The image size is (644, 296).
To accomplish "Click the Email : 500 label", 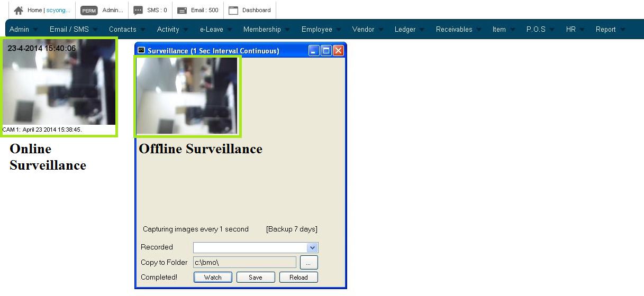I will point(205,11).
